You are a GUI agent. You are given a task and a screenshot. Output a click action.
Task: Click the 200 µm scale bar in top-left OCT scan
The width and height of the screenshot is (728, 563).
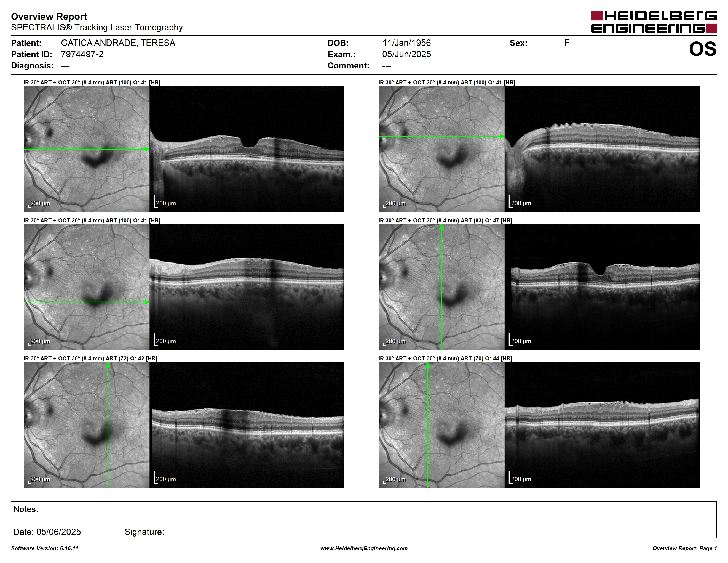coord(165,202)
